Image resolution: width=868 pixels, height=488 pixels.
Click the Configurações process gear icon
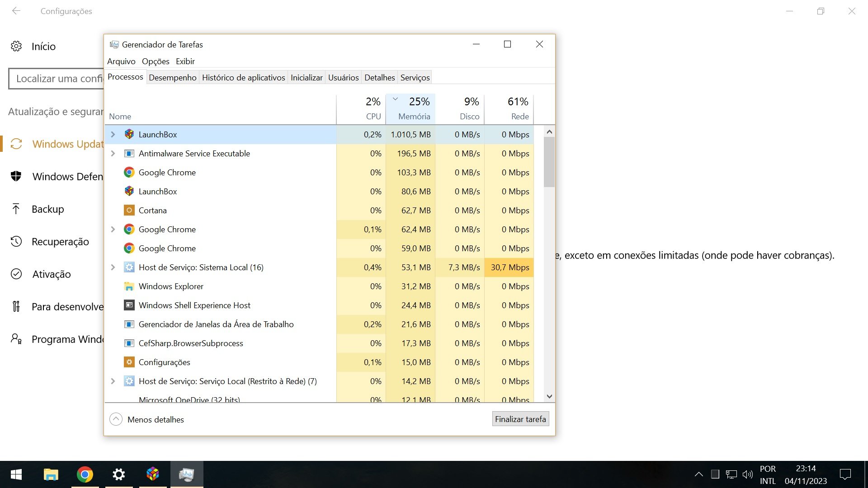[129, 362]
